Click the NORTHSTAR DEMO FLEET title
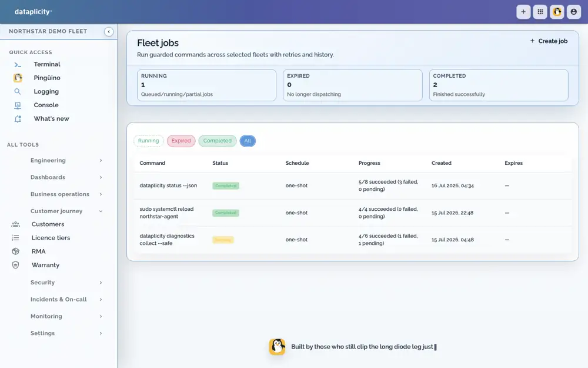 tap(48, 31)
